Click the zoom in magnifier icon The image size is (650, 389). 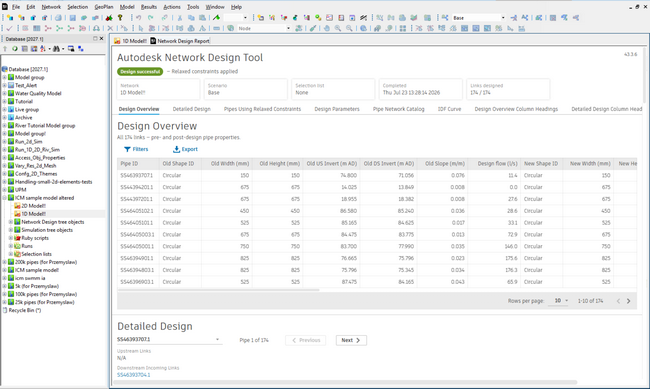338,29
